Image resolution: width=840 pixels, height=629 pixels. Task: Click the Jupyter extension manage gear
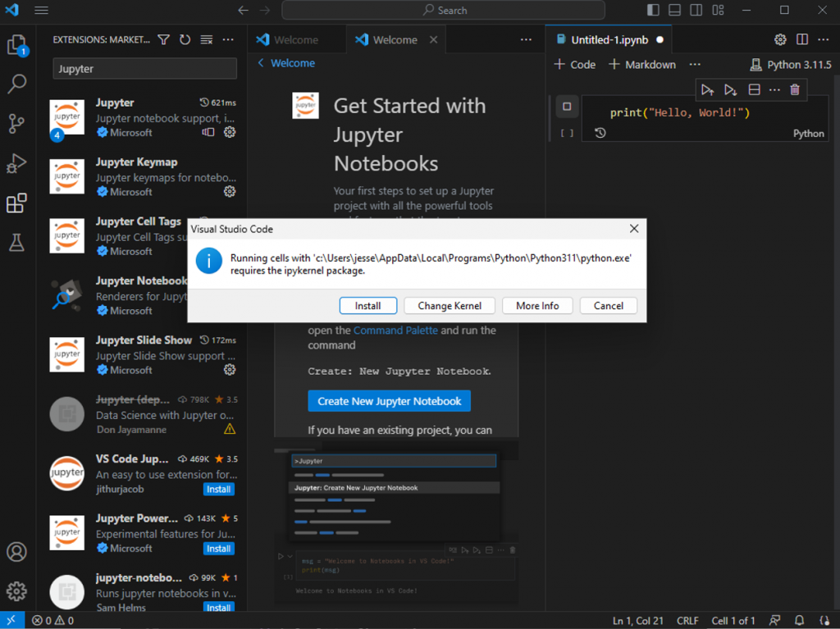pyautogui.click(x=230, y=132)
